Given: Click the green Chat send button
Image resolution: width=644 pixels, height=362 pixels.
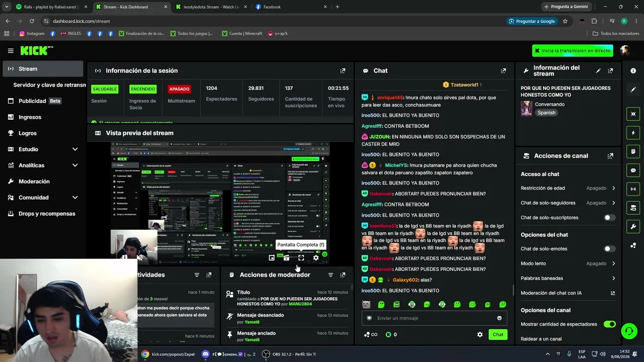Looking at the screenshot, I should (498, 335).
